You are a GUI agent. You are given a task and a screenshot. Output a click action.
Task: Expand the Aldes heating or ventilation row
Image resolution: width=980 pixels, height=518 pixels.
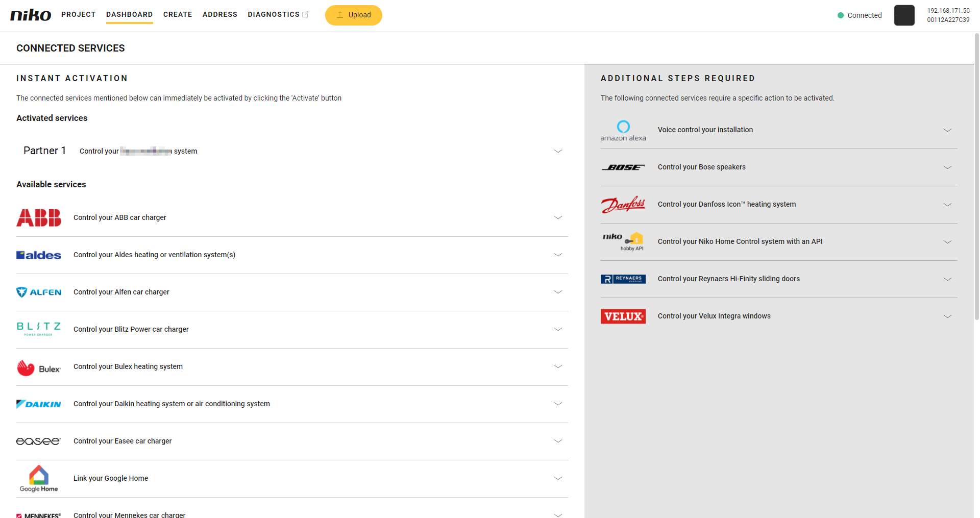pyautogui.click(x=558, y=255)
